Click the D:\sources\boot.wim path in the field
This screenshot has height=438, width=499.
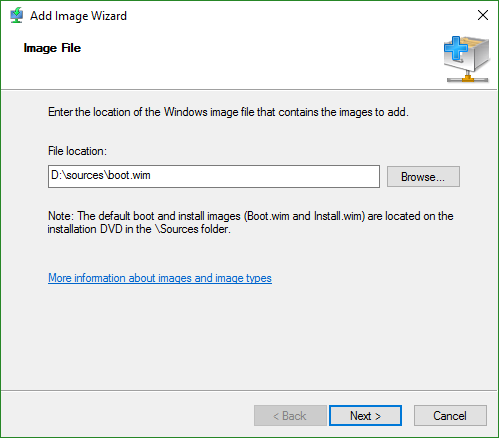coord(101,175)
